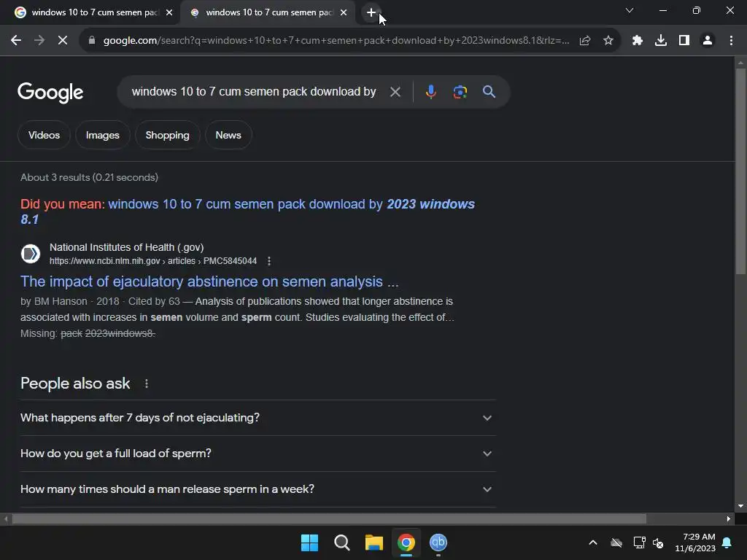Open the Chrome profile menu
Image resolution: width=747 pixels, height=560 pixels.
[708, 41]
